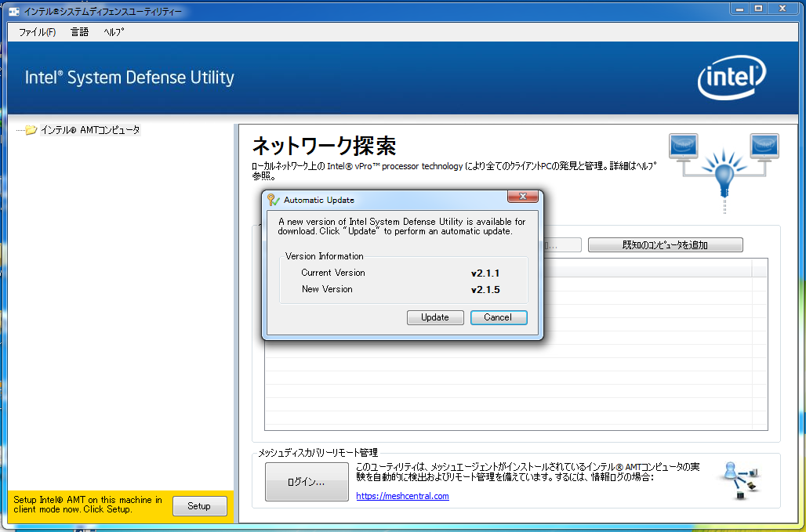Click the app icon in the title bar
Viewport: 806px width, 532px height.
pos(14,11)
